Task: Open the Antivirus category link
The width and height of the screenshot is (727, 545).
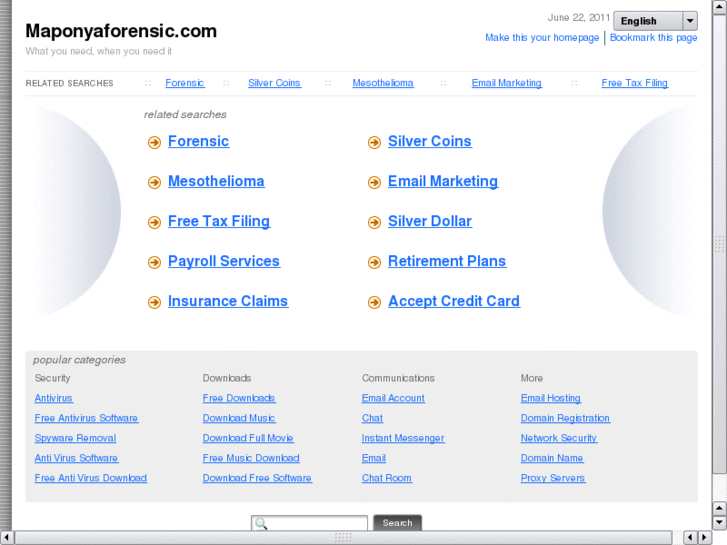Action: pyautogui.click(x=53, y=398)
